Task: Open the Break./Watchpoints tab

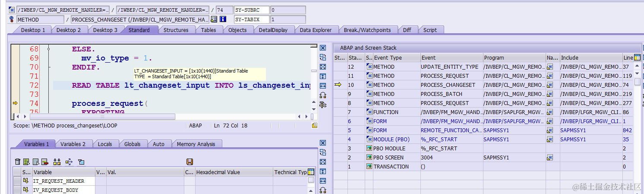Action: (367, 30)
